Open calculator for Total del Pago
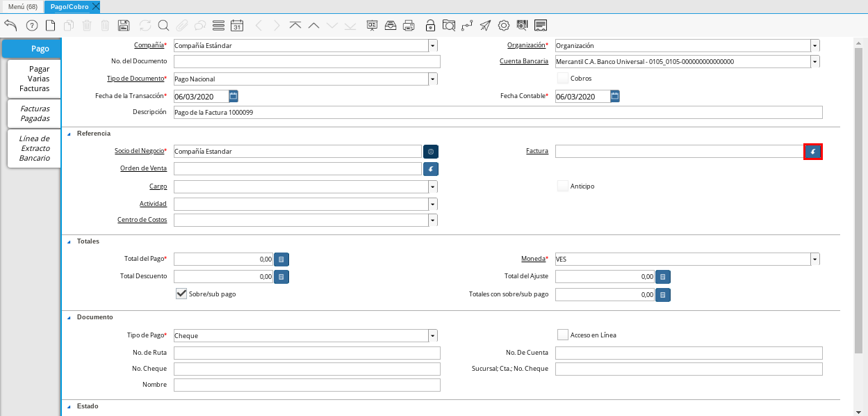Screen dimensions: 868x416 (x=281, y=259)
